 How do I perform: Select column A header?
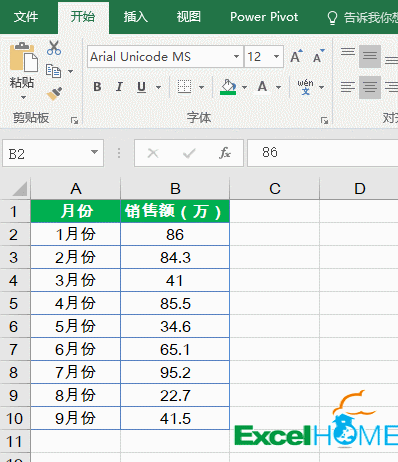[76, 189]
